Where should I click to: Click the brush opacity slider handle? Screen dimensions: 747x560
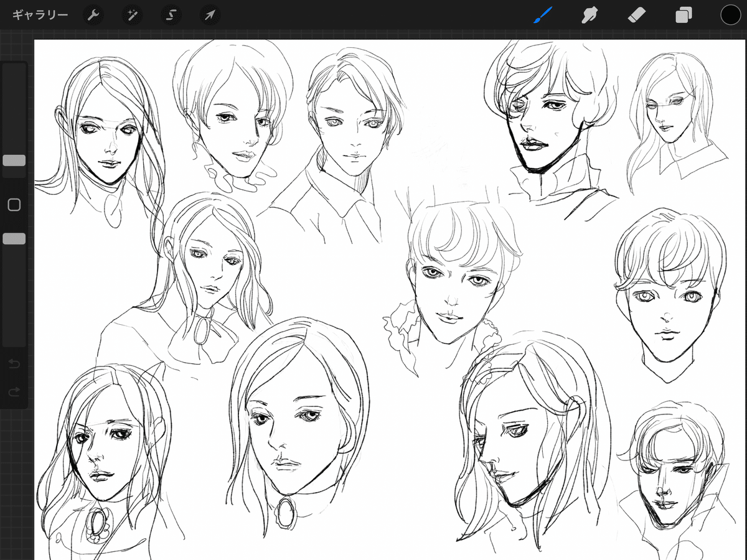[x=14, y=238]
